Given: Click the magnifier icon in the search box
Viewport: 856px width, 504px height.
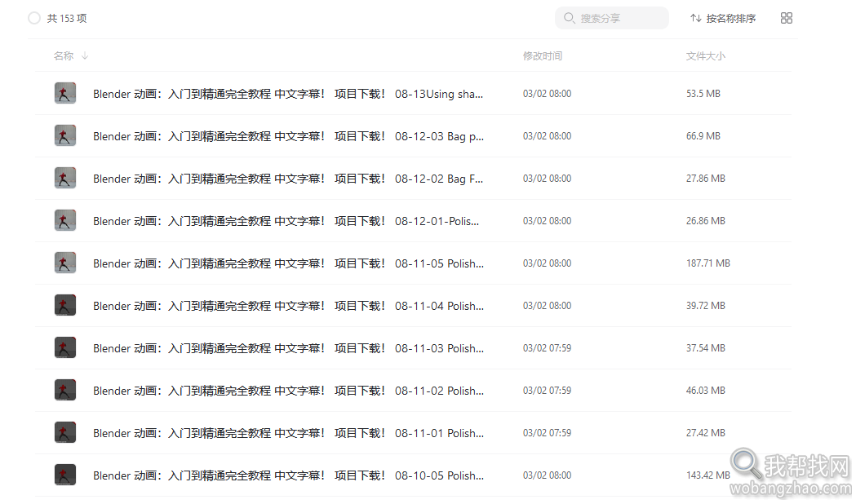Looking at the screenshot, I should pyautogui.click(x=569, y=18).
